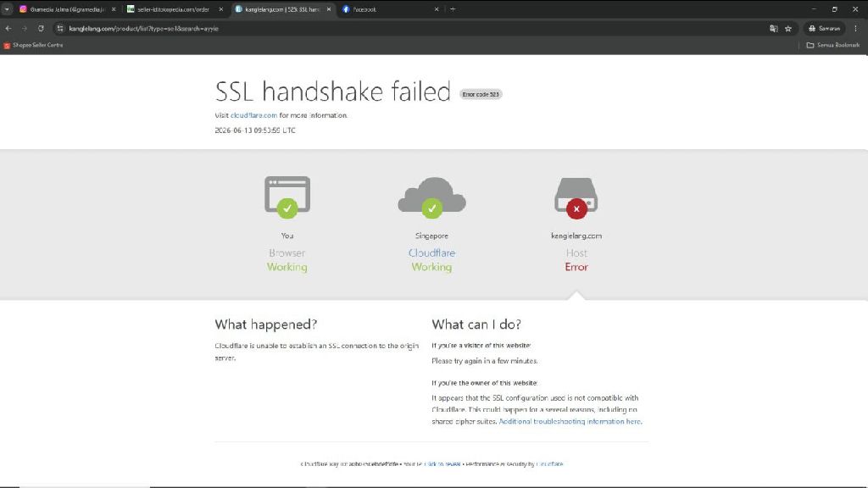Bookmark this page with the star icon
The image size is (868, 488).
(788, 28)
